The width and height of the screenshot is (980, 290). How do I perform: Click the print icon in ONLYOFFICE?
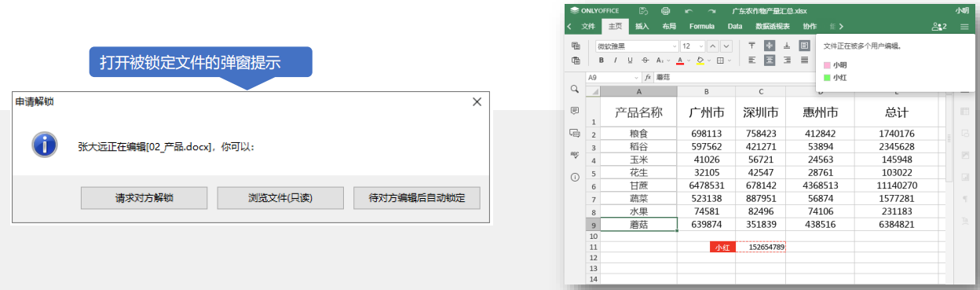[x=666, y=11]
